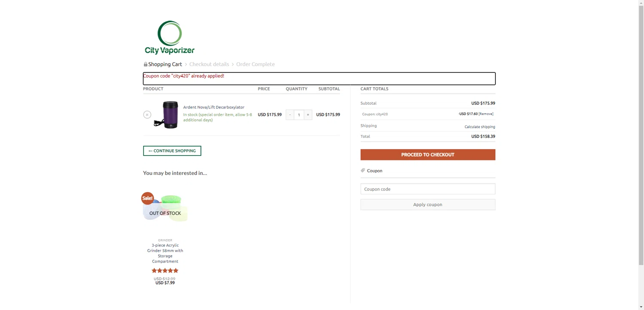The width and height of the screenshot is (644, 310).
Task: Go to Shopping Cart breadcrumb step
Action: click(x=165, y=64)
